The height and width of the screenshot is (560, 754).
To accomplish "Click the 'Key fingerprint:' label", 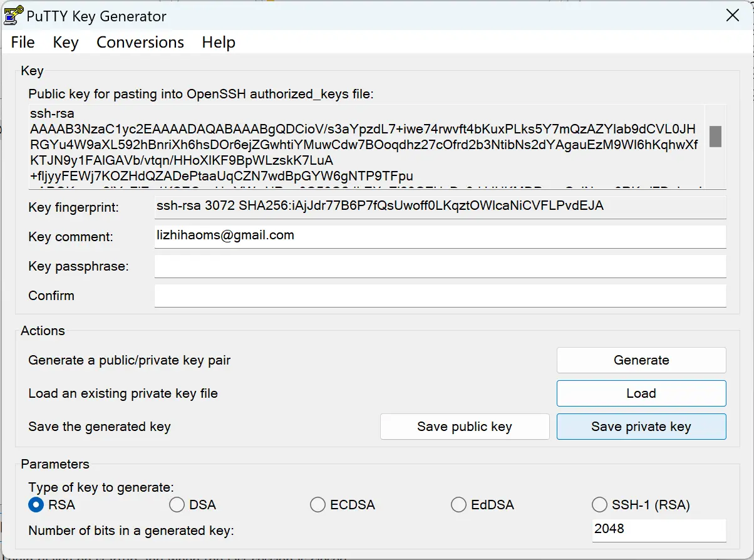I will 73,207.
